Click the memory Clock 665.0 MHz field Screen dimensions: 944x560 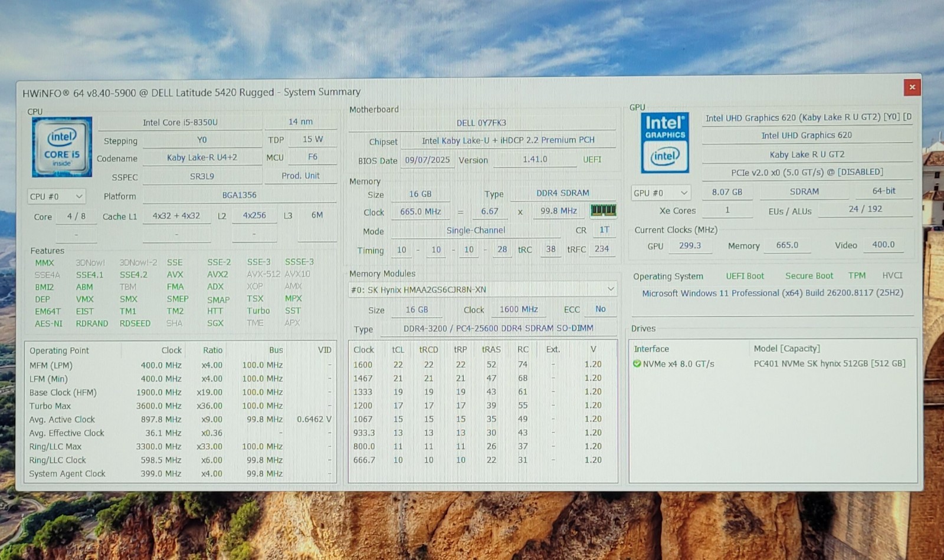click(x=420, y=212)
